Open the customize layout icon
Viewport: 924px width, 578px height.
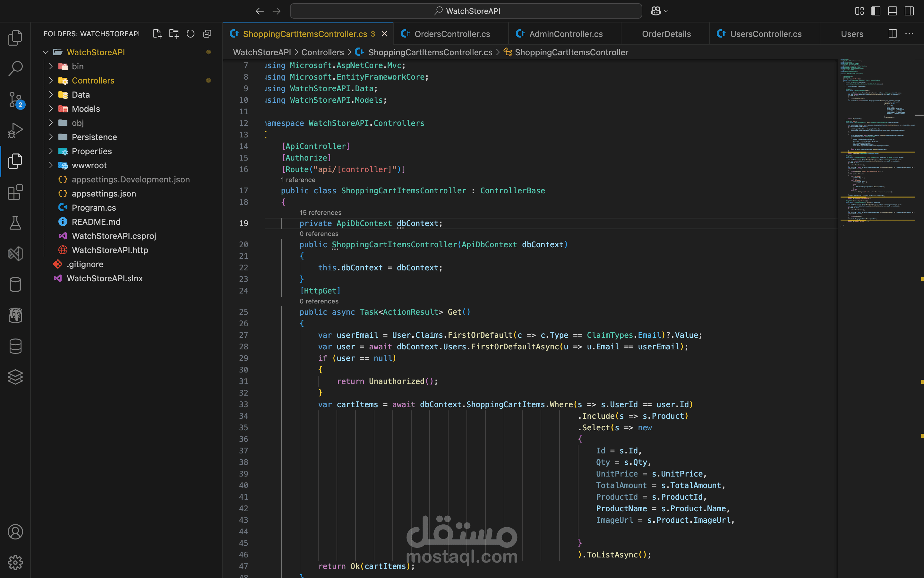click(859, 11)
